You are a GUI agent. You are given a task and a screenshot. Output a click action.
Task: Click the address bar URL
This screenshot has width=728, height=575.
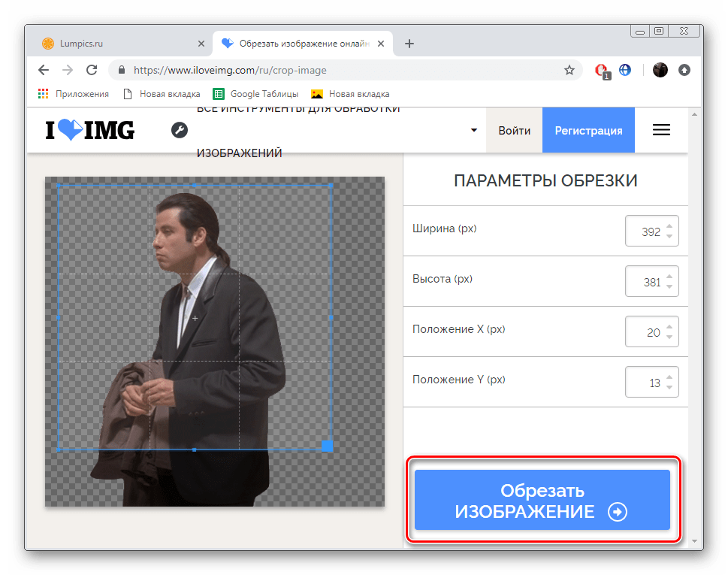(230, 70)
